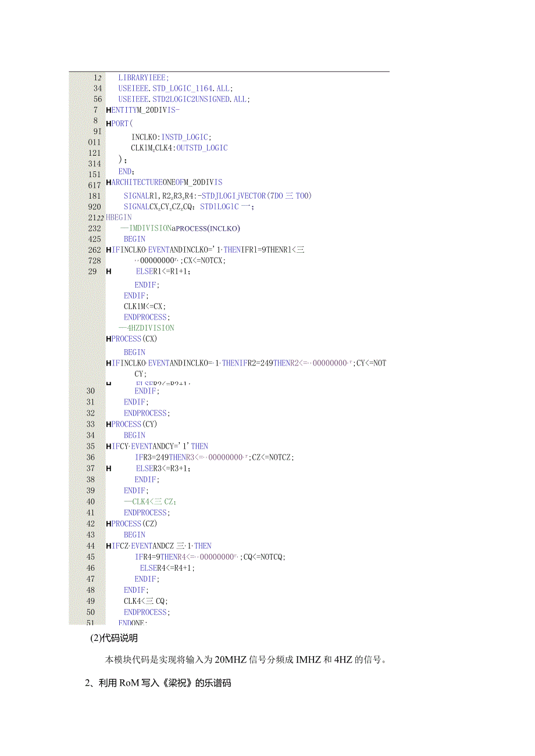Screen dimensions: 535x756
Task: Click the fold icon beside PROCESS(CZ) on line 42
Action: pos(107,524)
